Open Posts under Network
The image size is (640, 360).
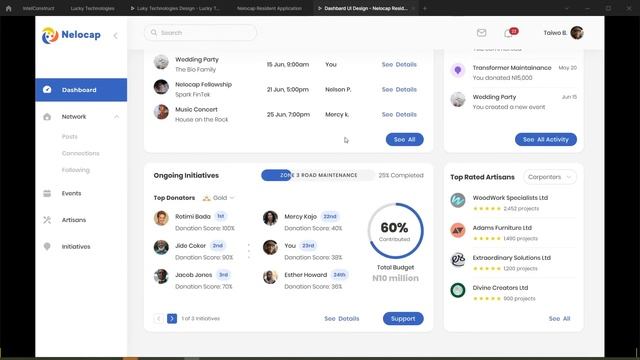[69, 136]
